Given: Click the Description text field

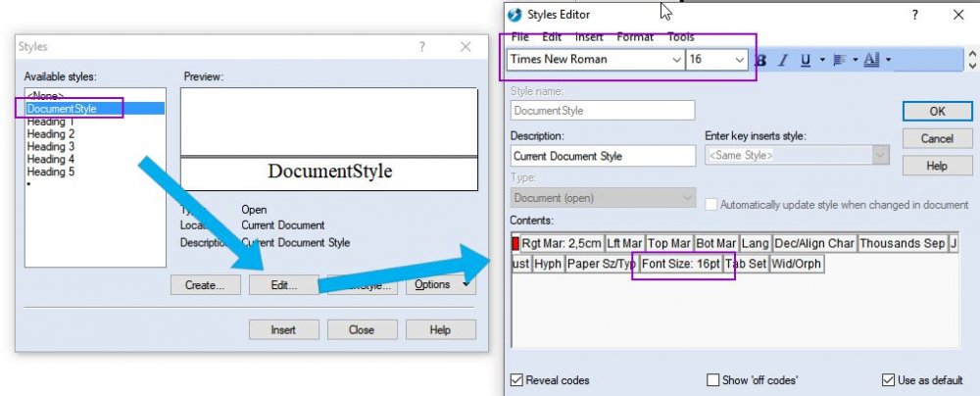Looking at the screenshot, I should [x=603, y=156].
